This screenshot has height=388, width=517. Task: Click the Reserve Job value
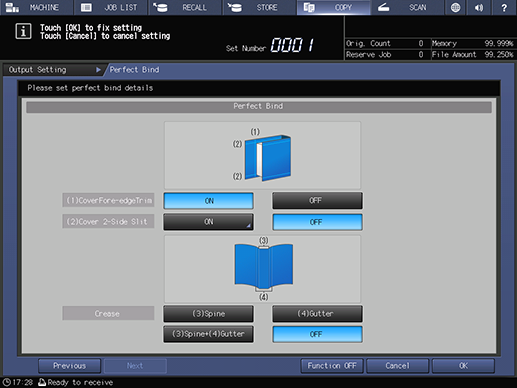(421, 55)
